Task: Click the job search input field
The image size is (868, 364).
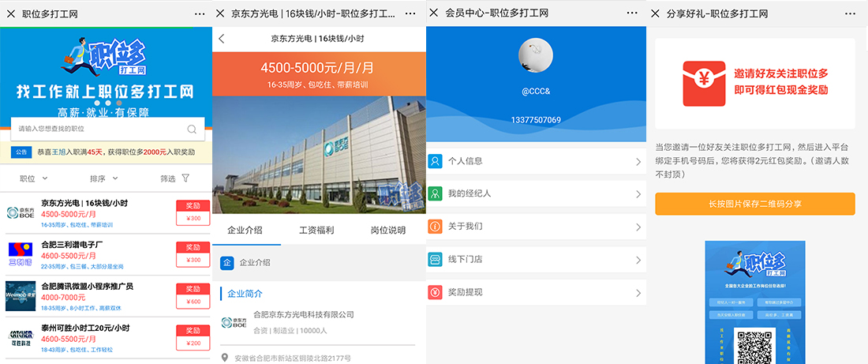Action: click(99, 129)
